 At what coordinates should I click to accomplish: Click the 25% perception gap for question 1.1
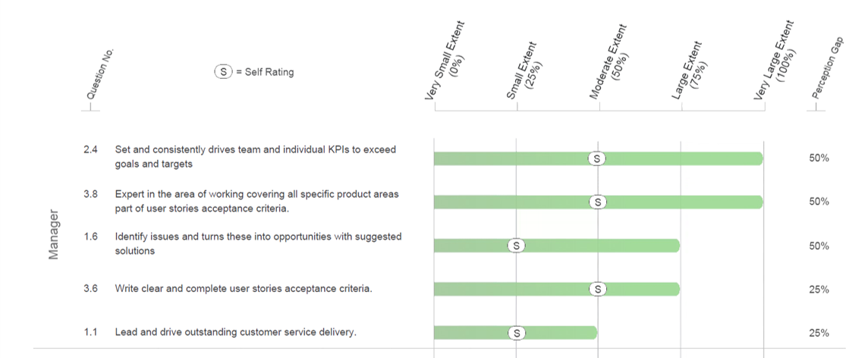(819, 333)
